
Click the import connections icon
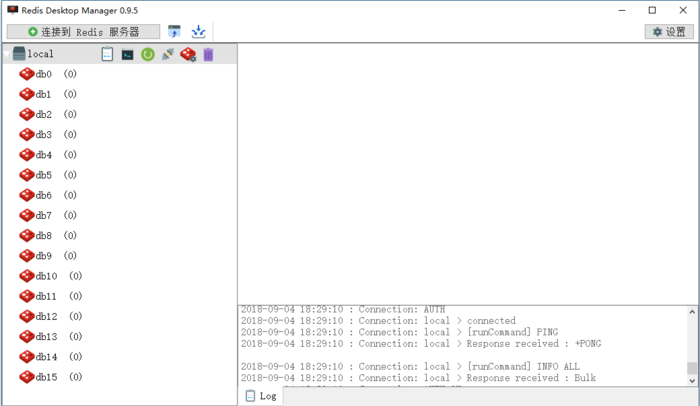tap(174, 31)
